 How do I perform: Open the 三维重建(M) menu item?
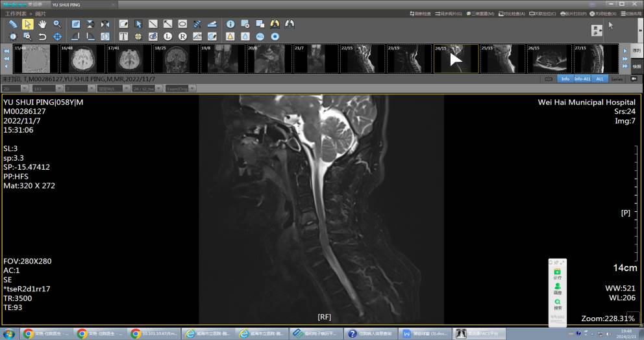click(x=482, y=14)
